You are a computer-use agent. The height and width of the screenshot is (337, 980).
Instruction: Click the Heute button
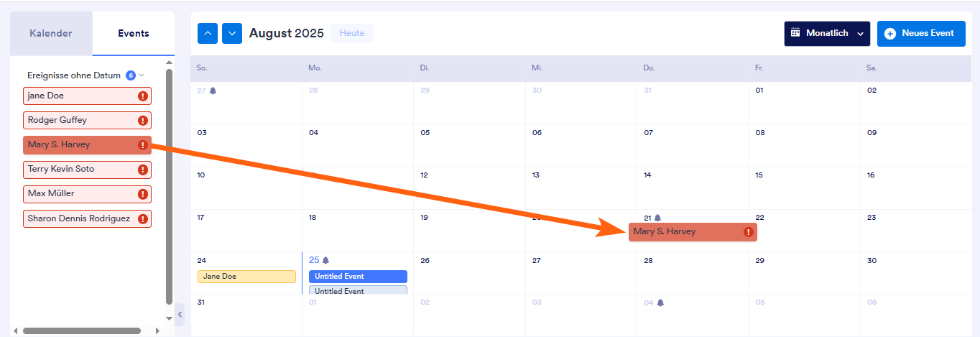352,33
